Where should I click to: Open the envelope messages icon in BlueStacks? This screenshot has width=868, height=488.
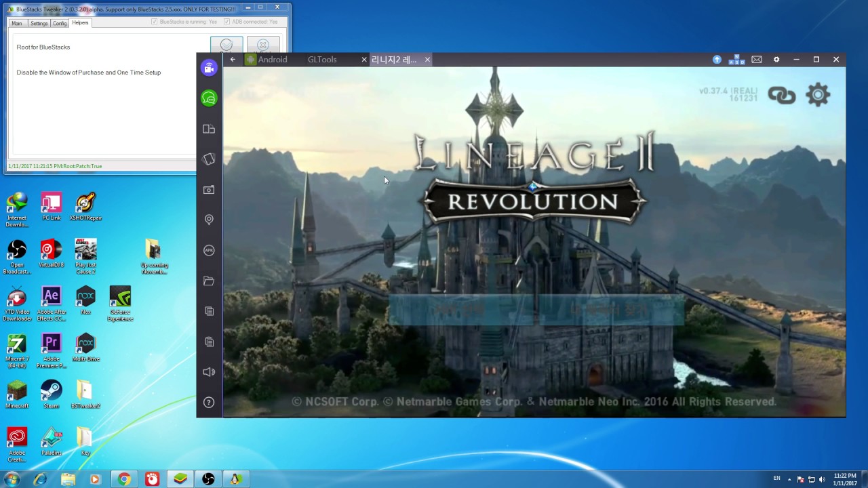tap(757, 60)
